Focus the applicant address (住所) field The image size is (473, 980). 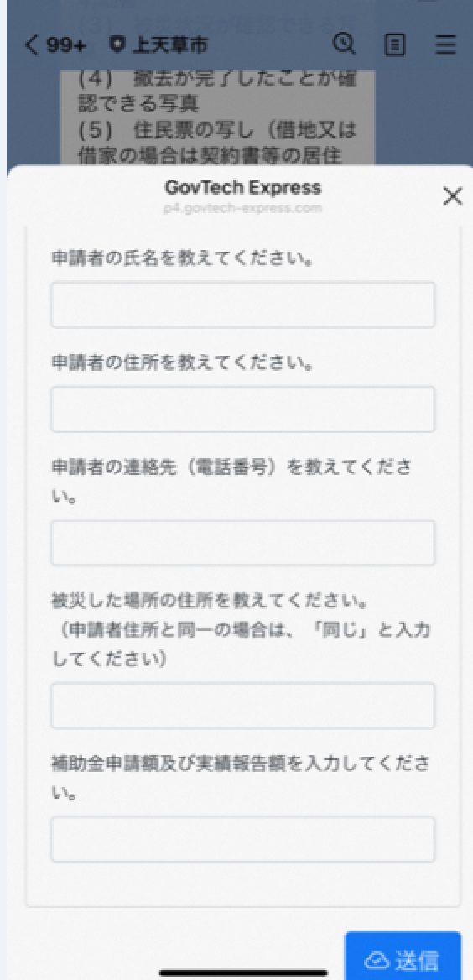242,409
